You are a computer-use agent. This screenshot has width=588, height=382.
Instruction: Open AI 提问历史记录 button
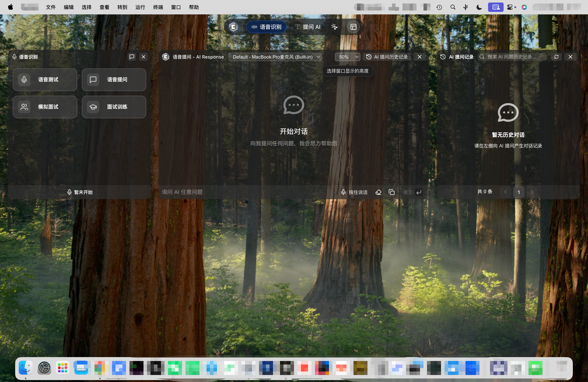point(387,57)
